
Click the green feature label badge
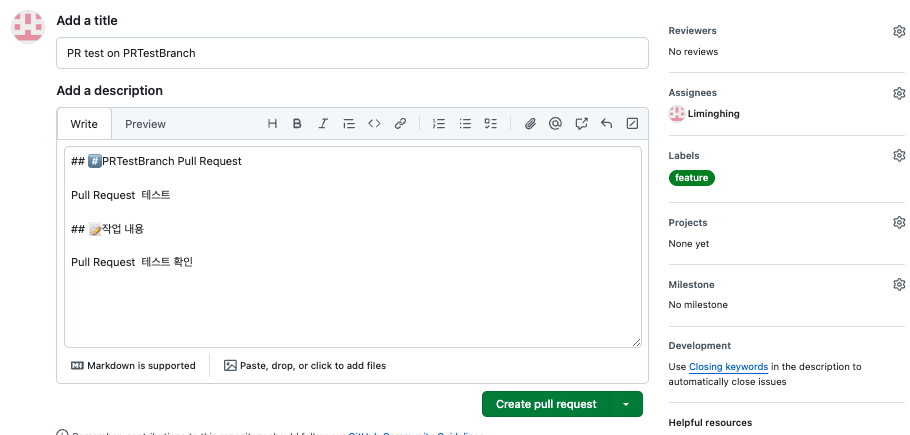[x=692, y=178]
